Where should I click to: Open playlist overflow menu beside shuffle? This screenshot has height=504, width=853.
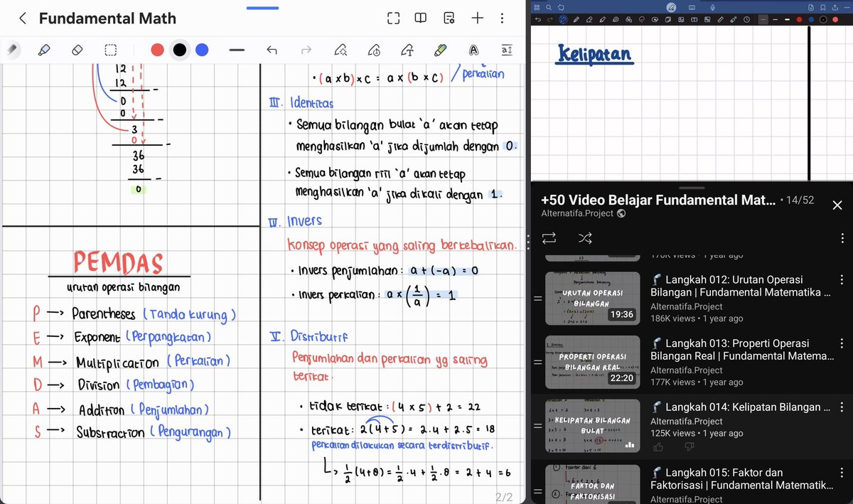842,238
